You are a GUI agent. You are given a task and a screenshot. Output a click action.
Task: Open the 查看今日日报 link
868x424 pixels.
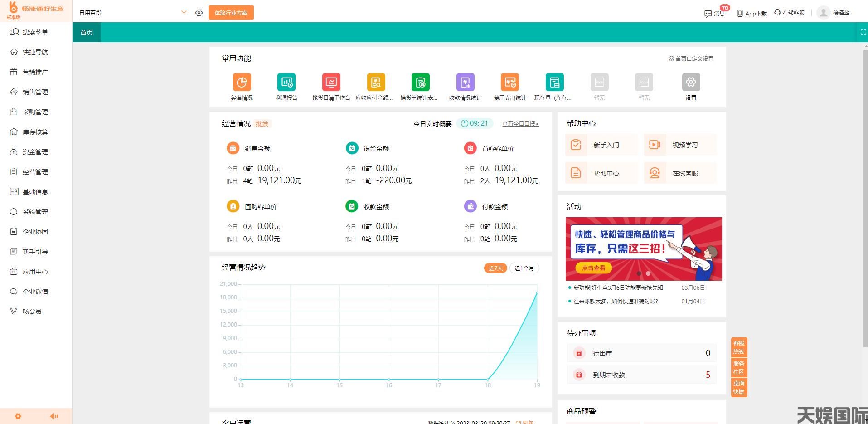pyautogui.click(x=520, y=123)
